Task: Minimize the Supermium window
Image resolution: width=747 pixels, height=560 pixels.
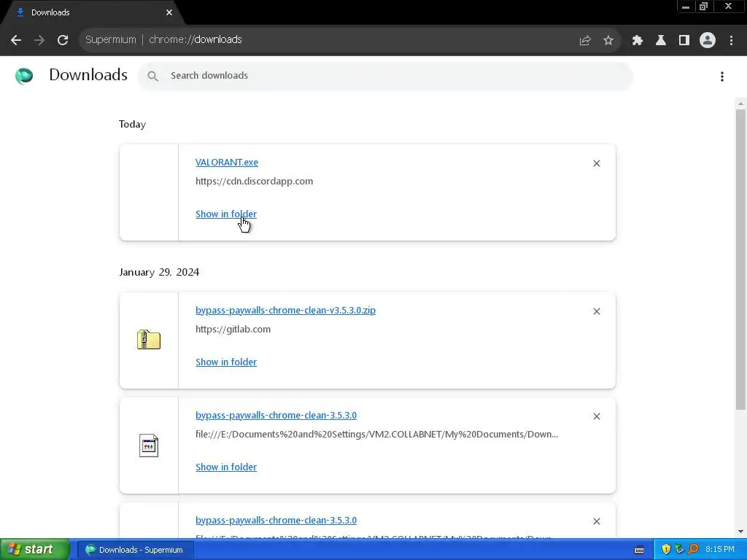Action: [686, 7]
